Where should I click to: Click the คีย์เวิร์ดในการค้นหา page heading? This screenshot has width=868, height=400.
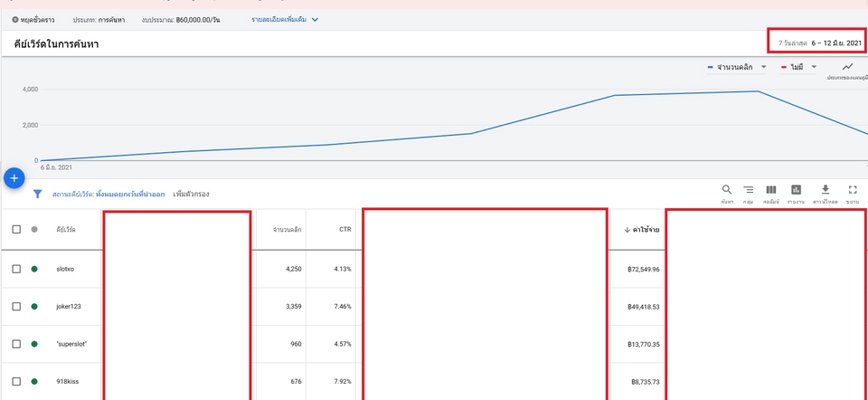pyautogui.click(x=56, y=43)
